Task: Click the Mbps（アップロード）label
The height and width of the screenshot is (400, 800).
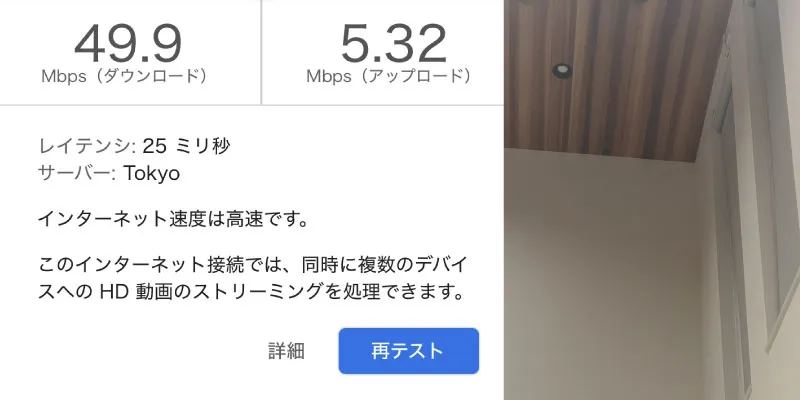Action: (x=390, y=77)
